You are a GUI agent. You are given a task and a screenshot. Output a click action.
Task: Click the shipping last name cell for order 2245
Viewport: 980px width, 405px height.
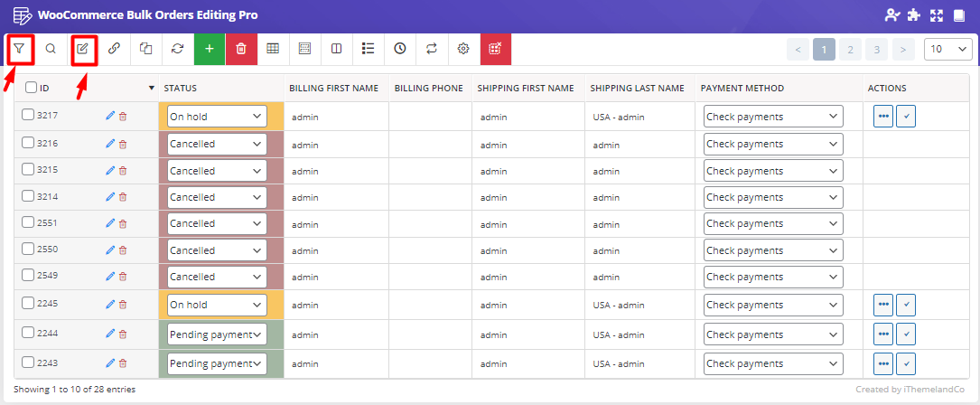(640, 305)
